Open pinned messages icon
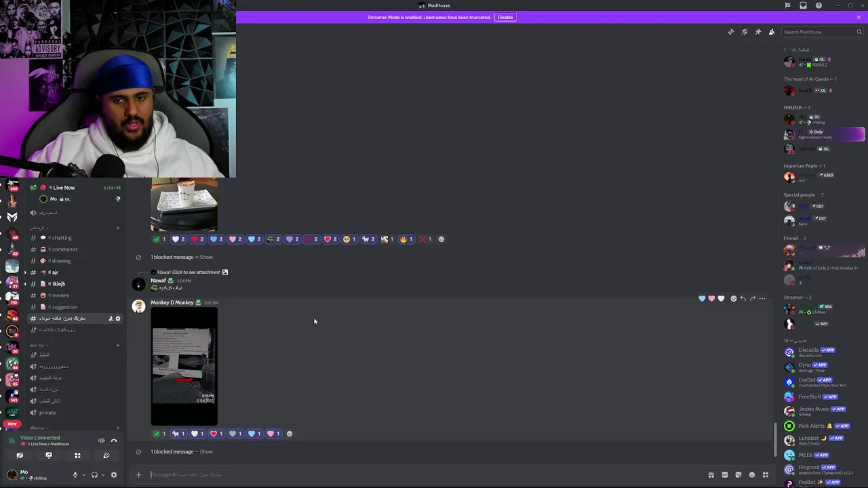Screen dimensions: 868x488 click(758, 32)
